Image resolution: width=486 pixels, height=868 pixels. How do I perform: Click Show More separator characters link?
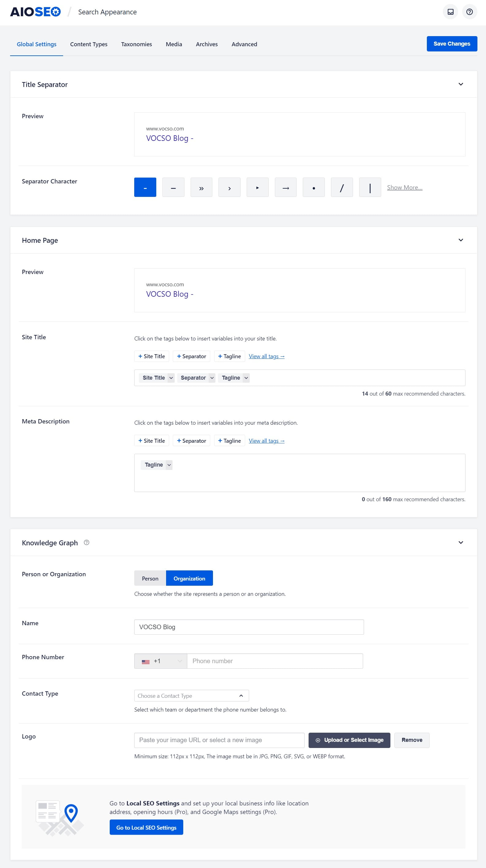pos(404,187)
